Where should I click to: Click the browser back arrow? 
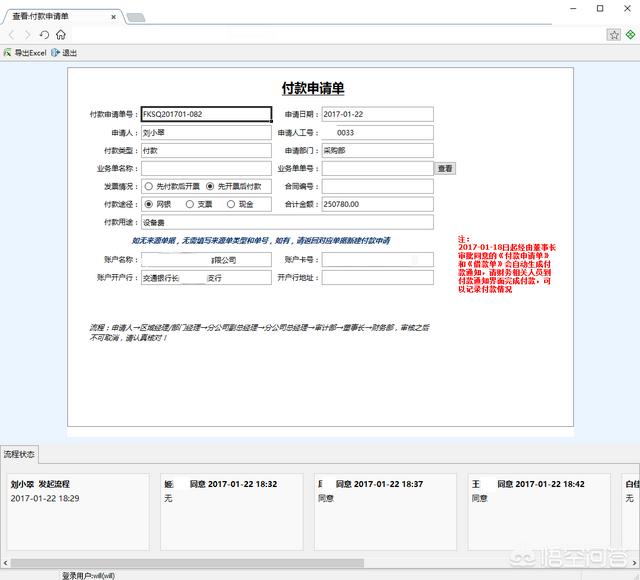[x=11, y=34]
